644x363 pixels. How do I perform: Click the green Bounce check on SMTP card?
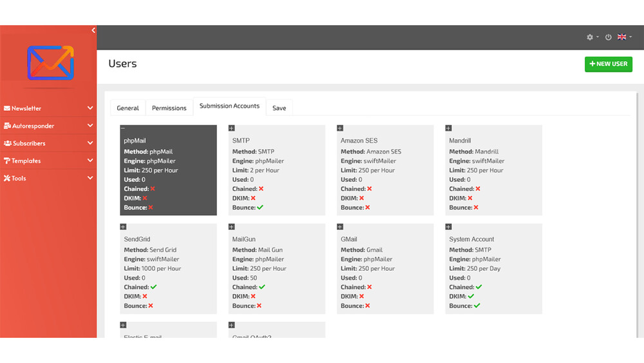click(260, 208)
